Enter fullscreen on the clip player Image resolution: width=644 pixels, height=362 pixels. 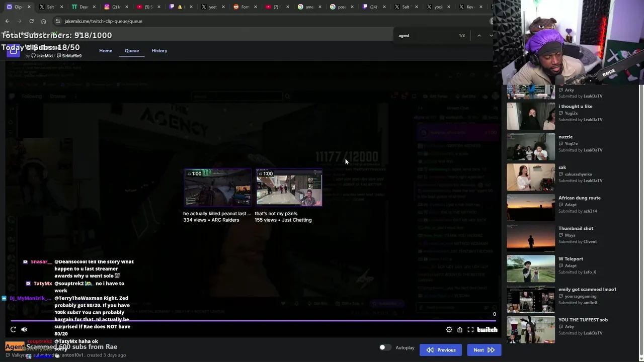470,329
